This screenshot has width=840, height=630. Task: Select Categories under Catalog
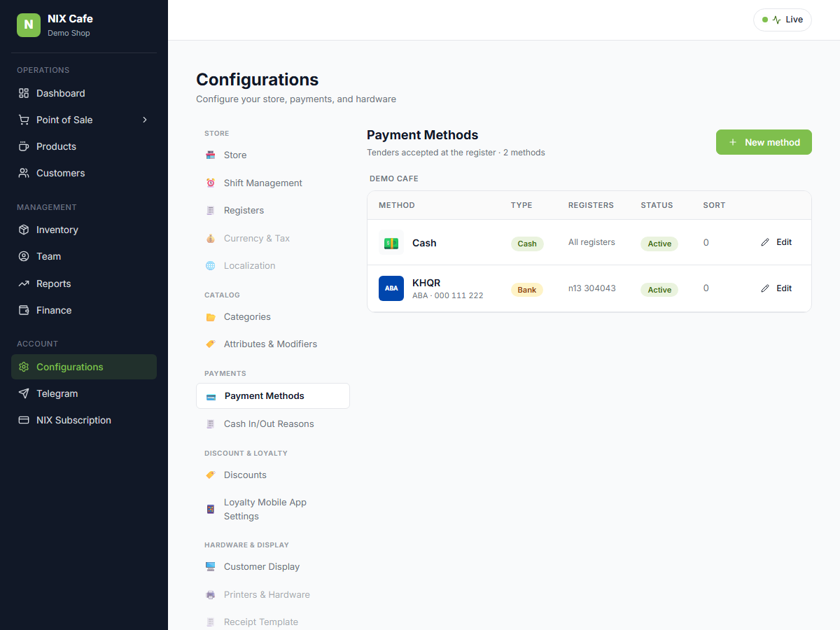pyautogui.click(x=273, y=316)
